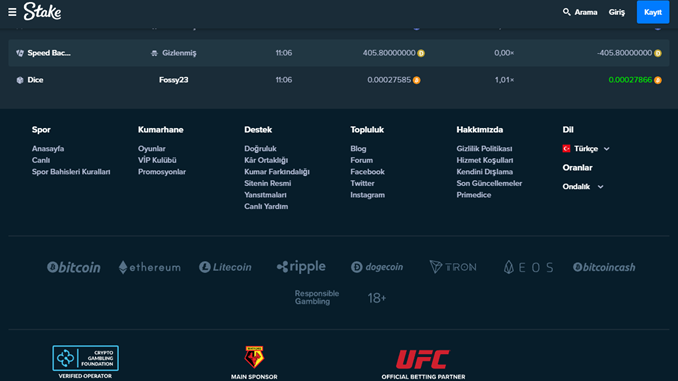Click the Dice game cube icon
678x381 pixels.
20,80
